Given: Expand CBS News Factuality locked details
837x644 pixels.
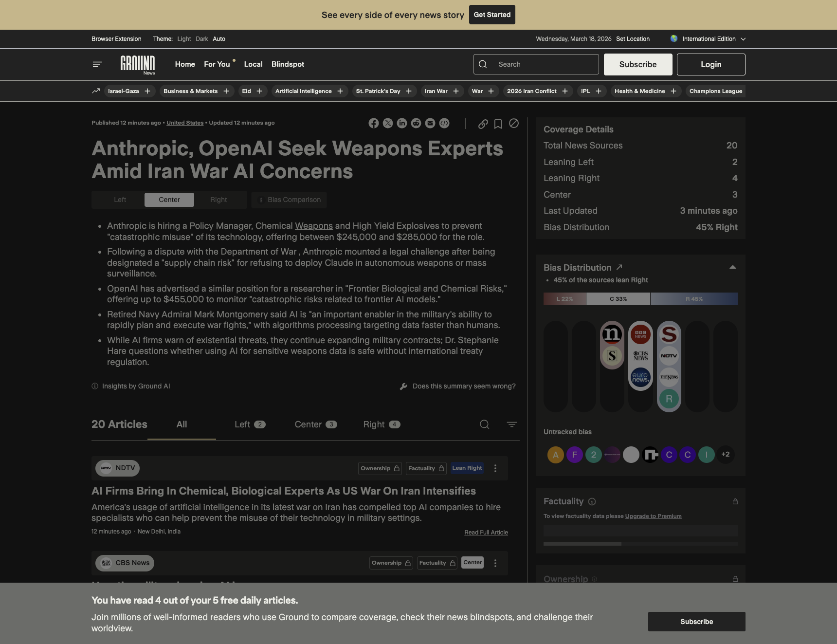Looking at the screenshot, I should 437,563.
